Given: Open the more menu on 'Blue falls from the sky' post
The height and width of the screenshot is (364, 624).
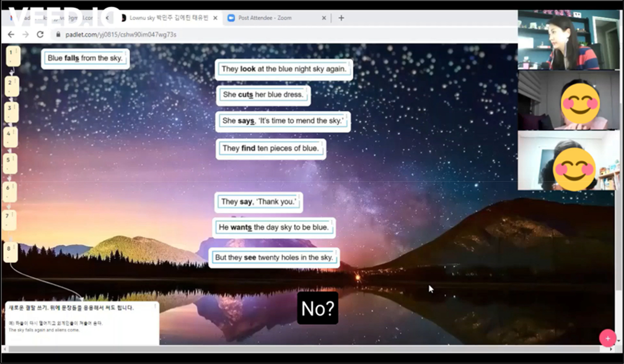Looking at the screenshot, I should [x=125, y=52].
